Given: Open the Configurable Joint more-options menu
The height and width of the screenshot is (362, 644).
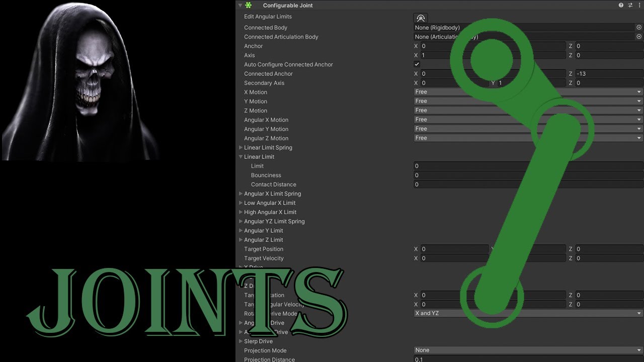Looking at the screenshot, I should [x=639, y=5].
